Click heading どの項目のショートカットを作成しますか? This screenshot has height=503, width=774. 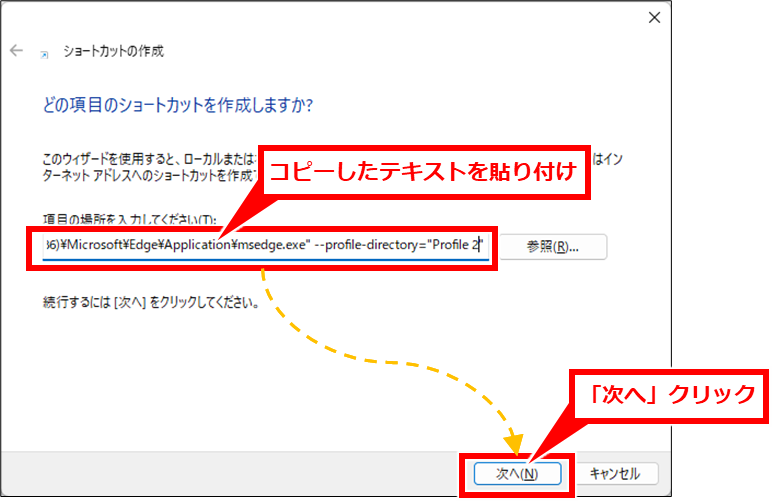(x=177, y=105)
